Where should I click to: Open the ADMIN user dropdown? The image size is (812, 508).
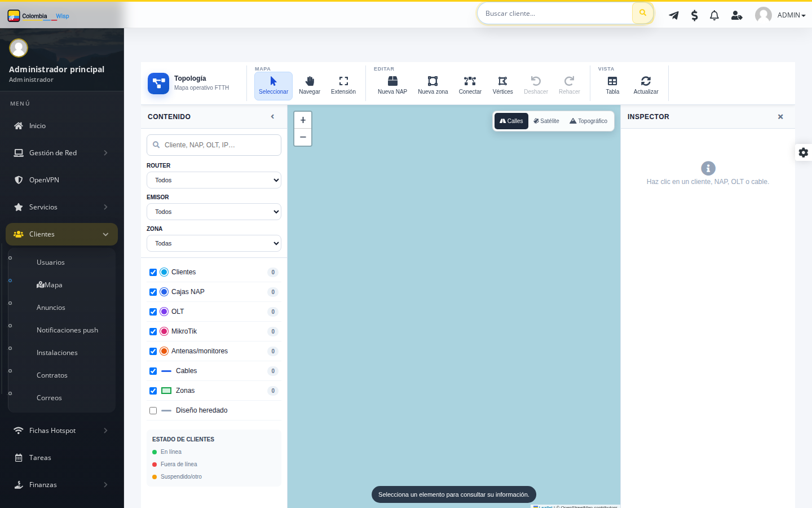tap(780, 15)
